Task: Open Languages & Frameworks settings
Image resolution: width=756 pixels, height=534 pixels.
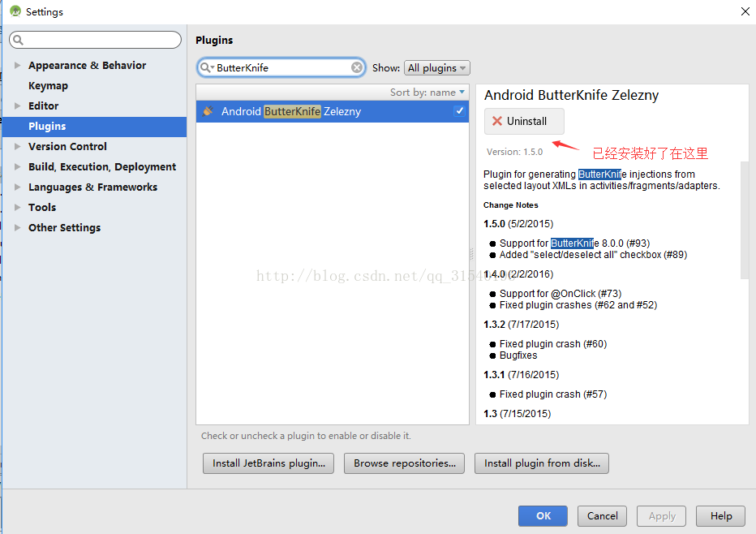Action: point(92,187)
